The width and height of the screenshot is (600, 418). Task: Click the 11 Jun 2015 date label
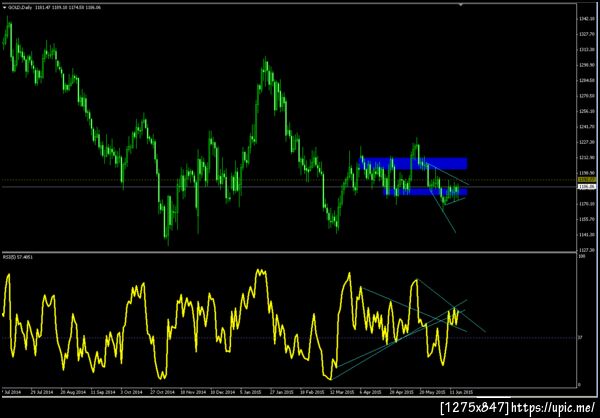coord(461,393)
